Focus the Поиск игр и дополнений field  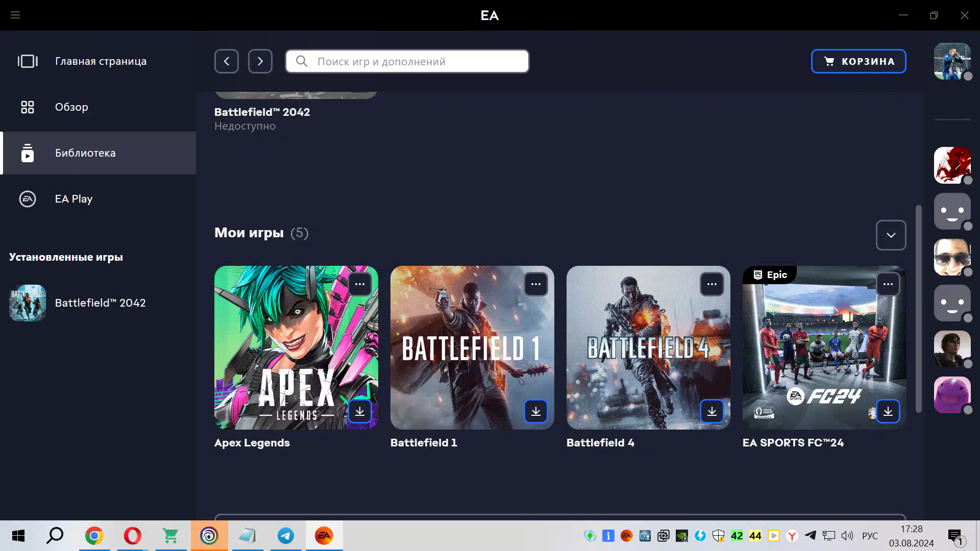click(407, 61)
